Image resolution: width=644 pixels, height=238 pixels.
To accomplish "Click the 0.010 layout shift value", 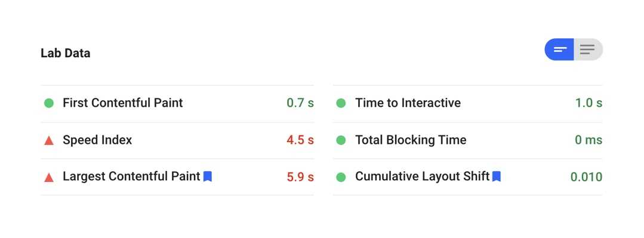I will click(x=587, y=177).
